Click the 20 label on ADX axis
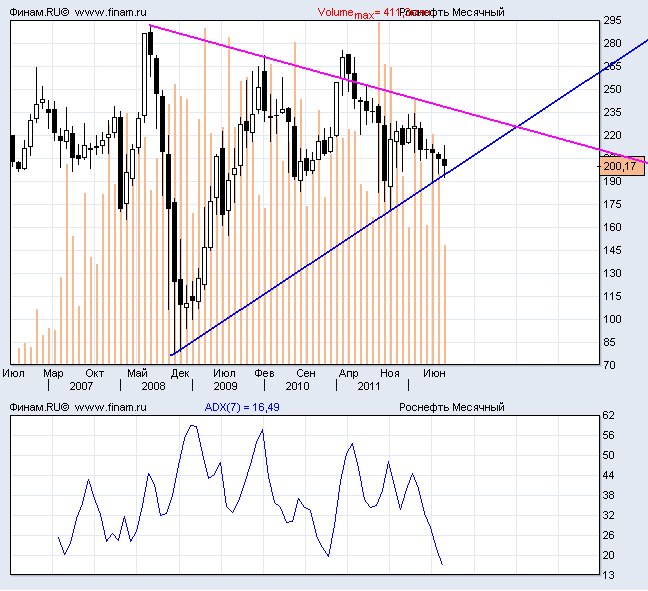This screenshot has width=648, height=591. (609, 555)
